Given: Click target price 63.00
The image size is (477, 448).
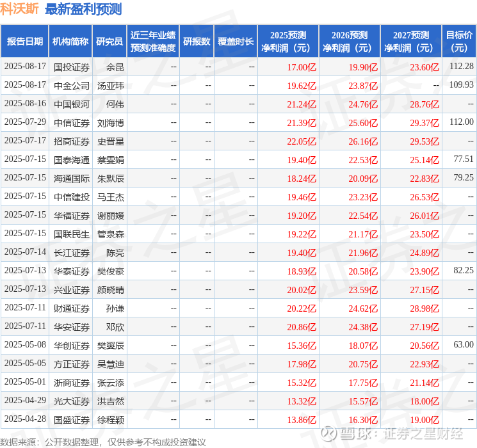Looking at the screenshot, I should click(x=464, y=344).
